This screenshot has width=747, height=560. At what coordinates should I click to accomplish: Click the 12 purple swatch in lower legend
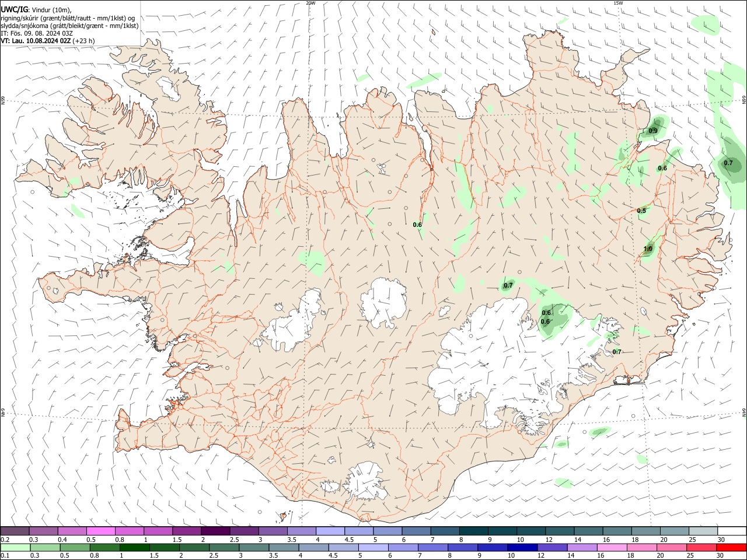552,548
